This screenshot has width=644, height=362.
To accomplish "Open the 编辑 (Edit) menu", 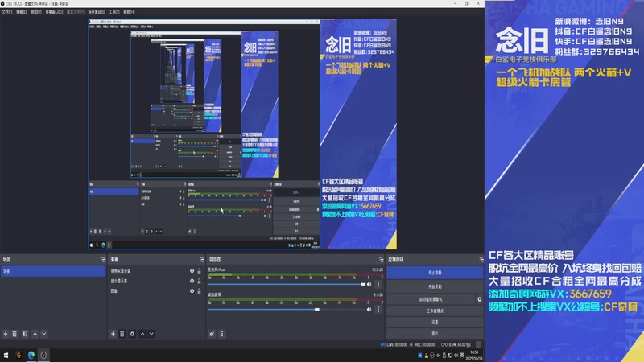I will pyautogui.click(x=22, y=12).
